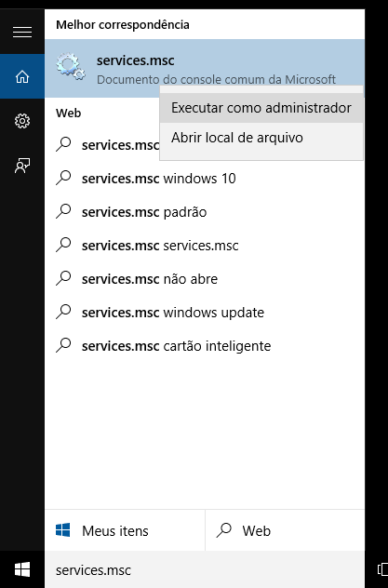Click the feedback person icon in sidebar
388x588 pixels.
point(22,166)
